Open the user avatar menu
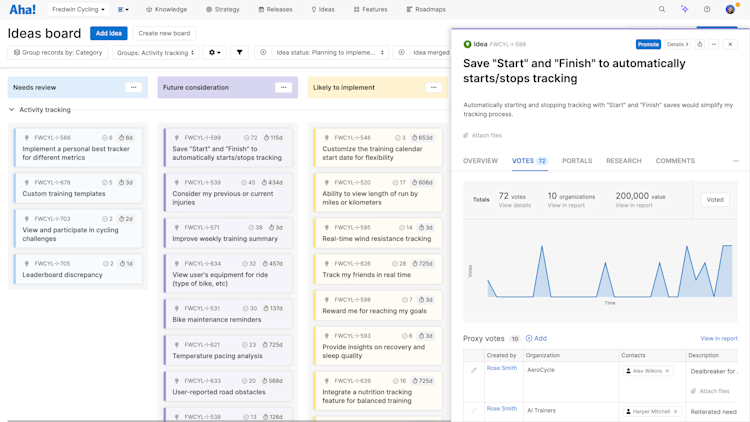 click(730, 9)
